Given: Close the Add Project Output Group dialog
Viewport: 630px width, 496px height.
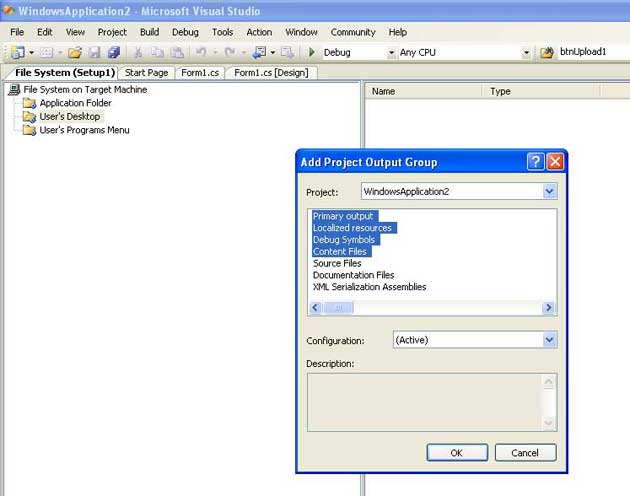Looking at the screenshot, I should point(555,162).
